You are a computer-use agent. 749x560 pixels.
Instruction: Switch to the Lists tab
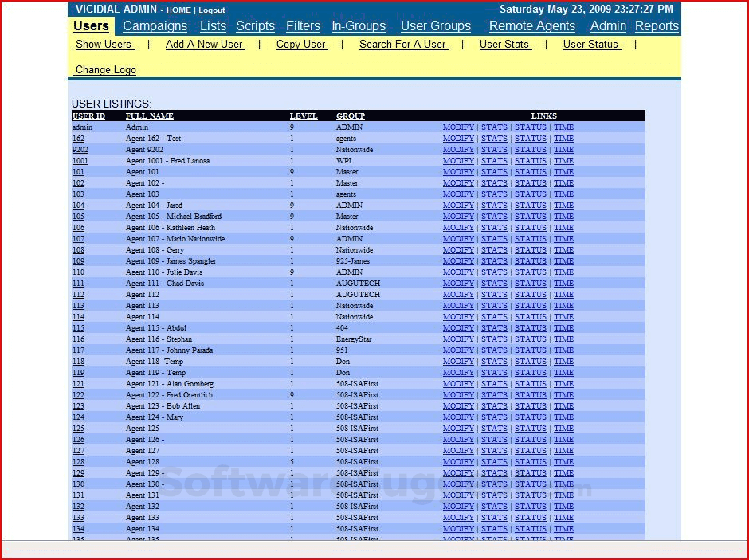click(x=213, y=26)
